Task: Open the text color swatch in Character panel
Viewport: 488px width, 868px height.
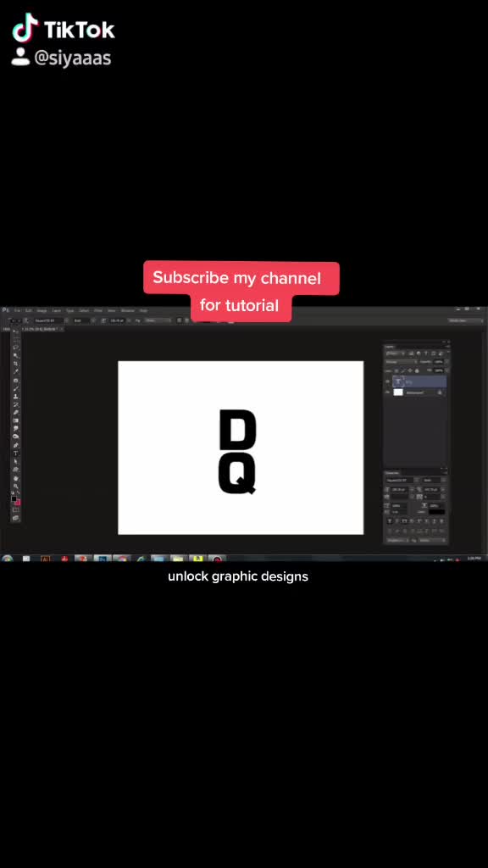Action: pos(436,512)
